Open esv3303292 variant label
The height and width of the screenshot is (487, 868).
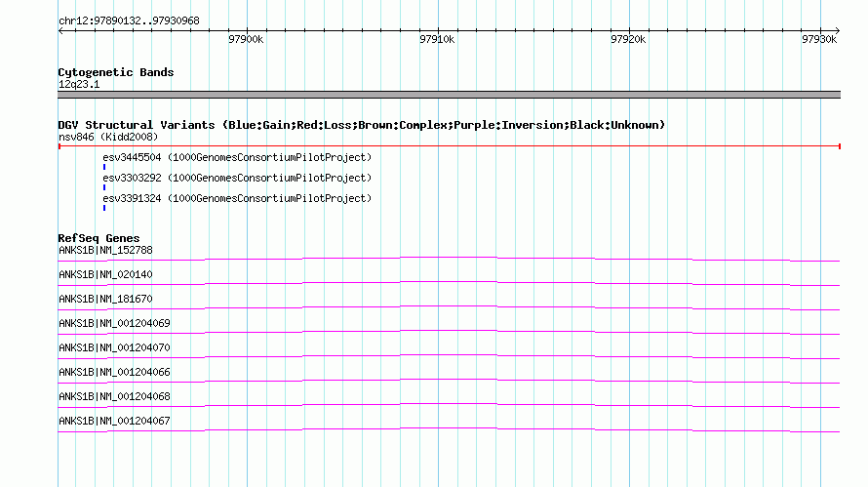pyautogui.click(x=237, y=178)
